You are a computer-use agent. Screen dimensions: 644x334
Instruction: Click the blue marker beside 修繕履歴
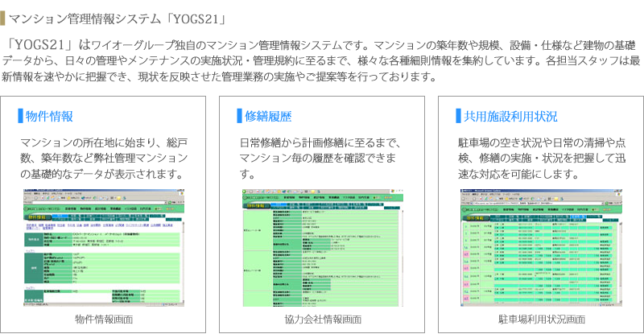(239, 115)
